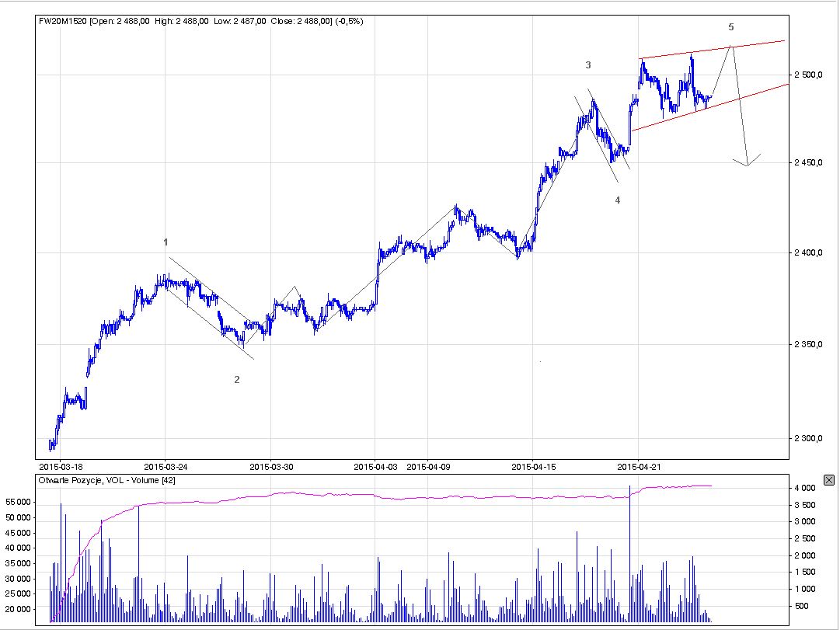Click the 2015-03-24 date label
The width and height of the screenshot is (840, 630).
pos(164,467)
